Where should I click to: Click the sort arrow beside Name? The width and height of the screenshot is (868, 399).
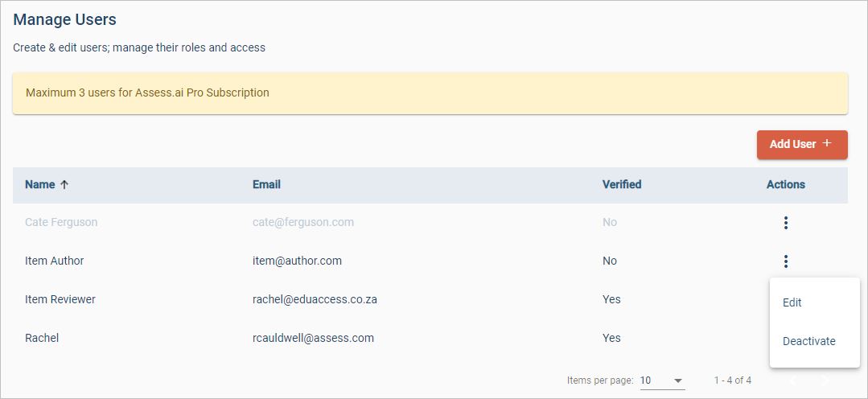coord(64,185)
